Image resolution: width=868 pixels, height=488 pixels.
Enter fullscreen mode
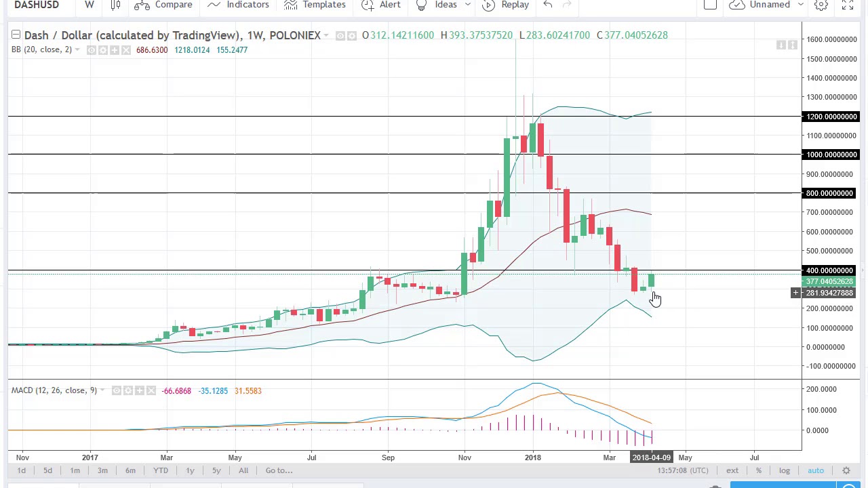(847, 5)
